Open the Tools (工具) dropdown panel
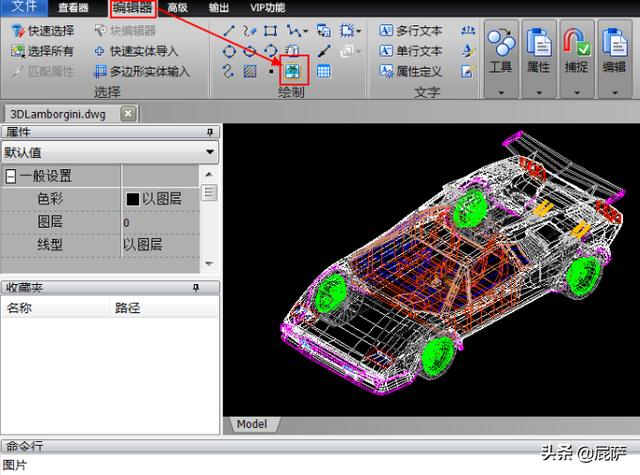Viewport: 640px width, 475px height. click(x=501, y=58)
